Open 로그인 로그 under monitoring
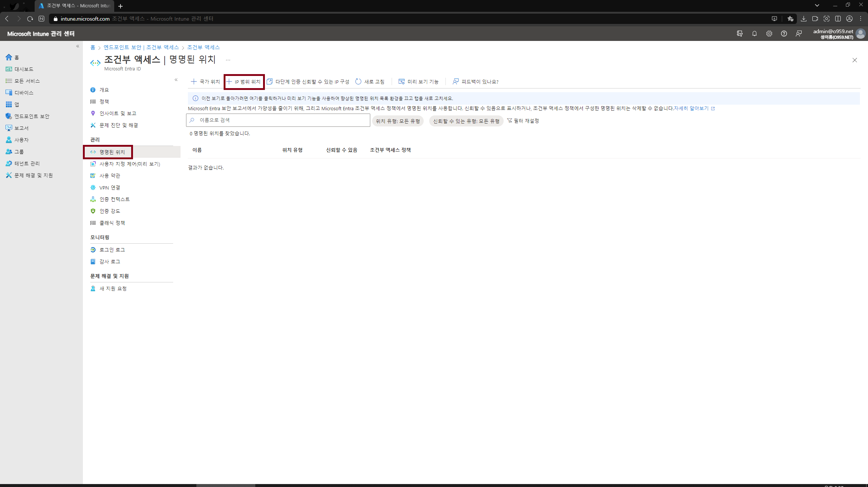 point(112,250)
